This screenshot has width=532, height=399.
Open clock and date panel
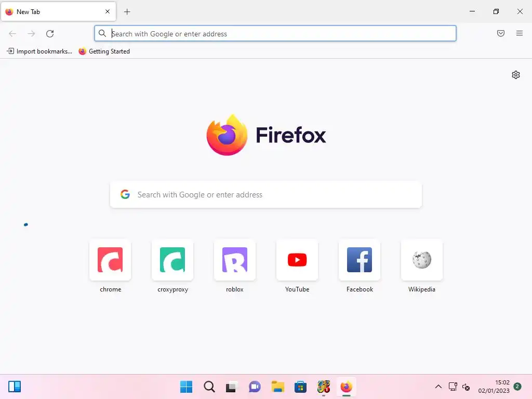[494, 387]
